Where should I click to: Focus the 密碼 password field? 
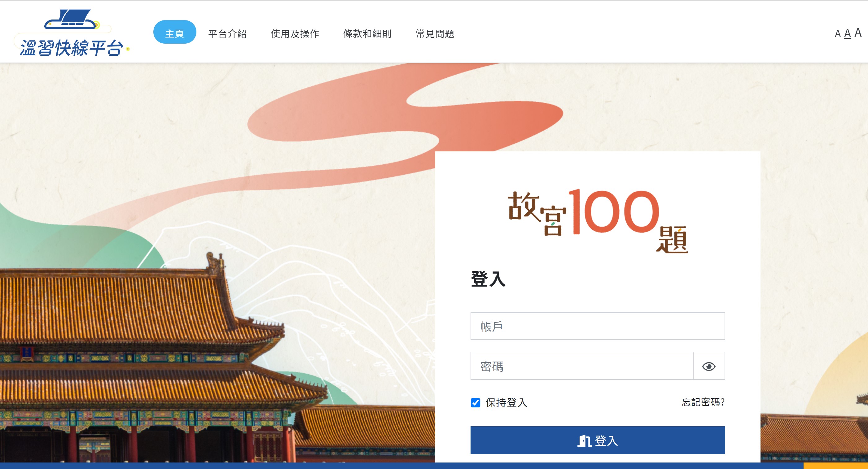[581, 366]
